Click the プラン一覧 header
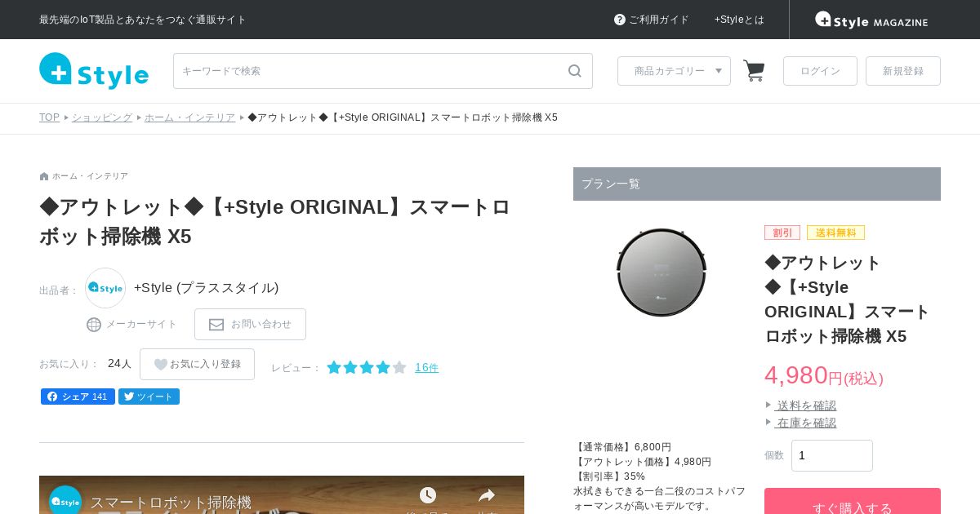This screenshot has height=514, width=980. pos(757,184)
